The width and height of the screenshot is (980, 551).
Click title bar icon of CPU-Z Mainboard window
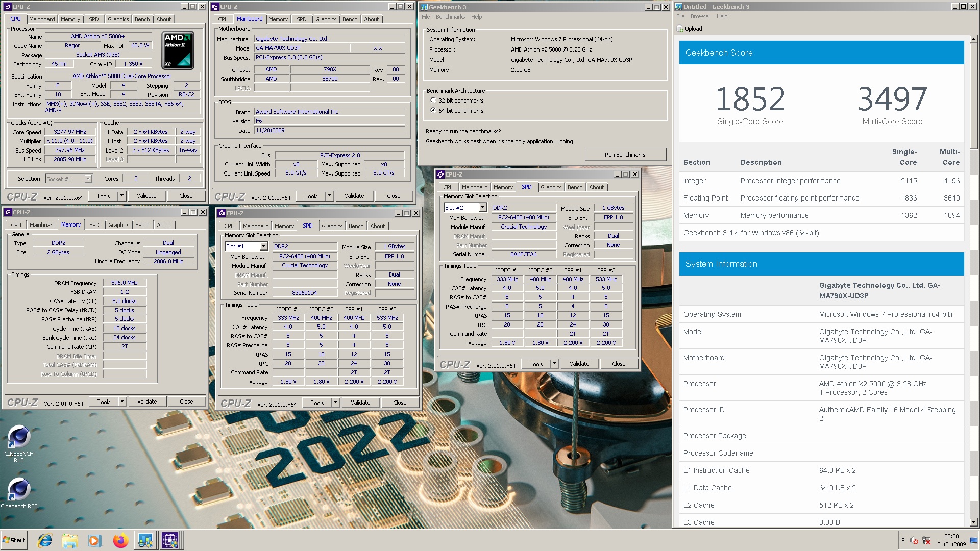point(215,7)
